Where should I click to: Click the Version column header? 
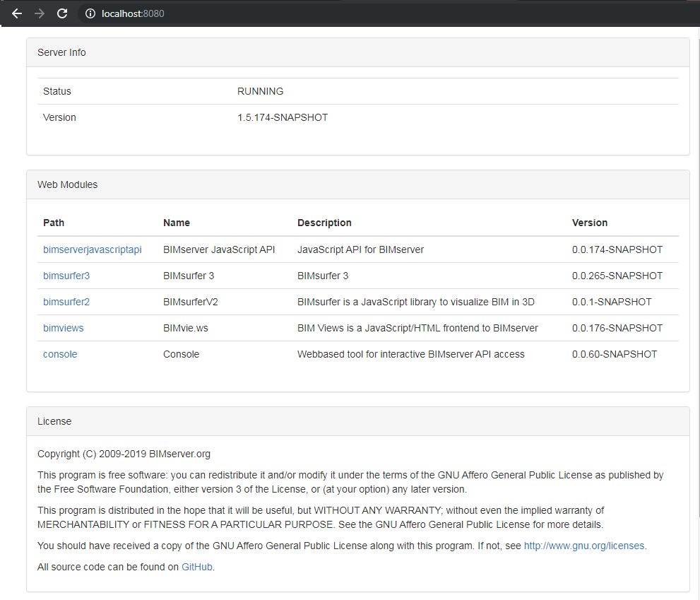(590, 223)
